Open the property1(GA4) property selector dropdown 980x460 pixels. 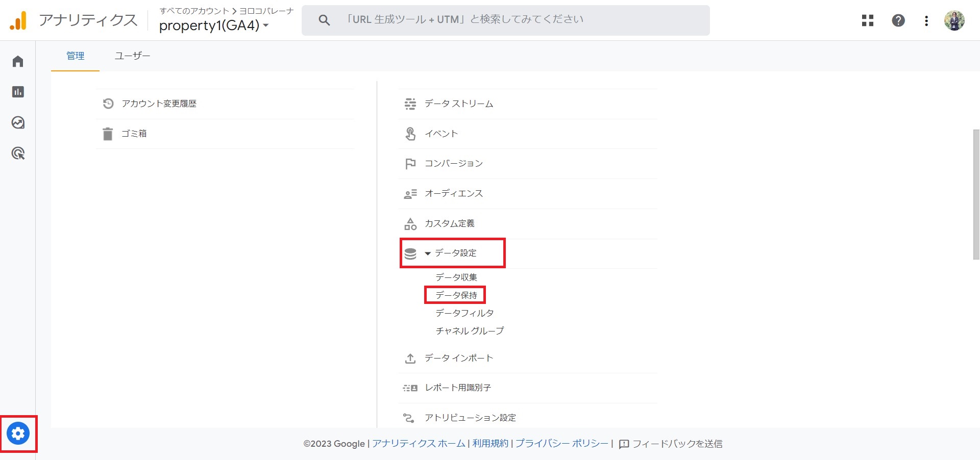tap(214, 25)
